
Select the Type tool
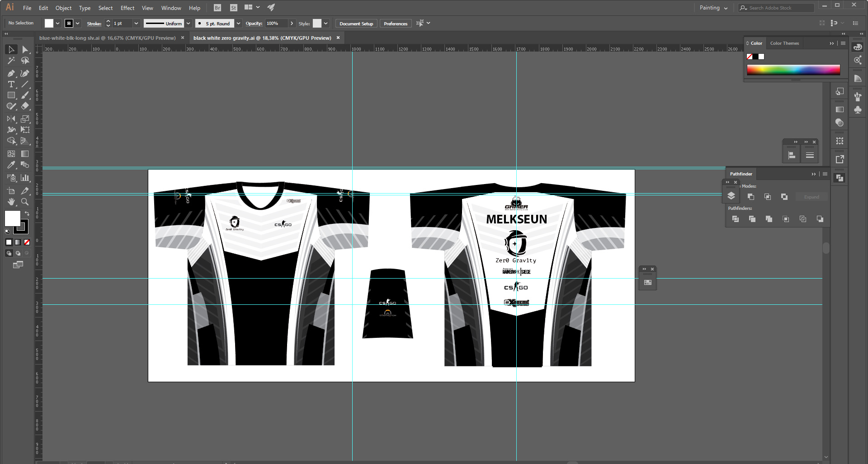(11, 84)
